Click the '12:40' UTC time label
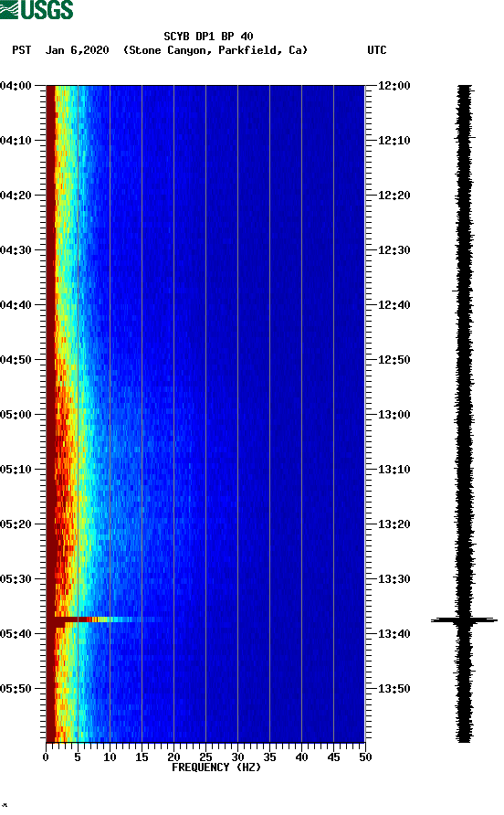 coord(394,305)
